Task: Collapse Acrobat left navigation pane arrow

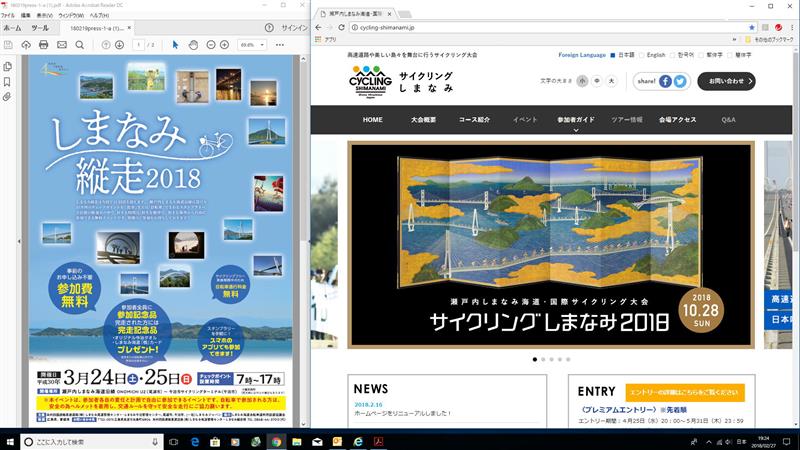Action: coord(19,241)
